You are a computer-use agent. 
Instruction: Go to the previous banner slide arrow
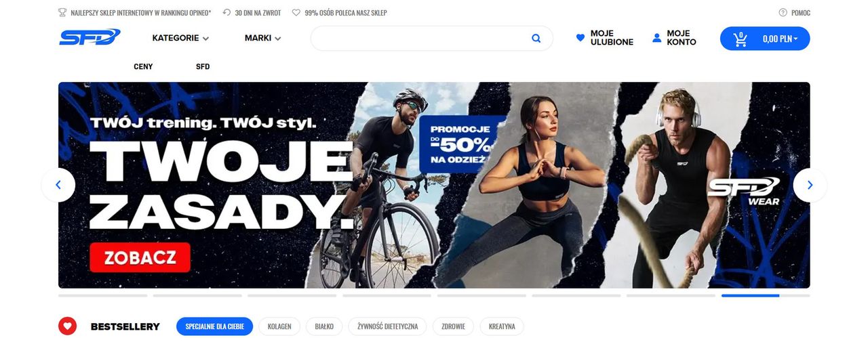tap(58, 185)
